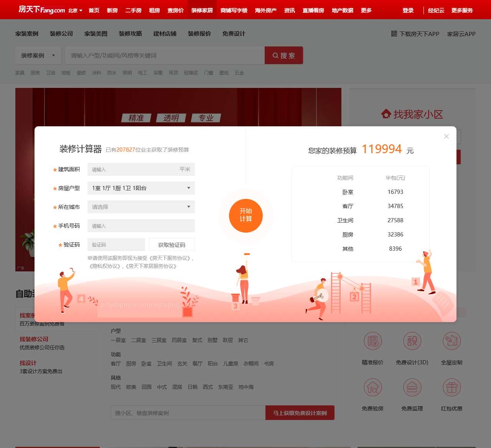The width and height of the screenshot is (491, 448).
Task: Click the 获取验证码 button
Action: (171, 245)
